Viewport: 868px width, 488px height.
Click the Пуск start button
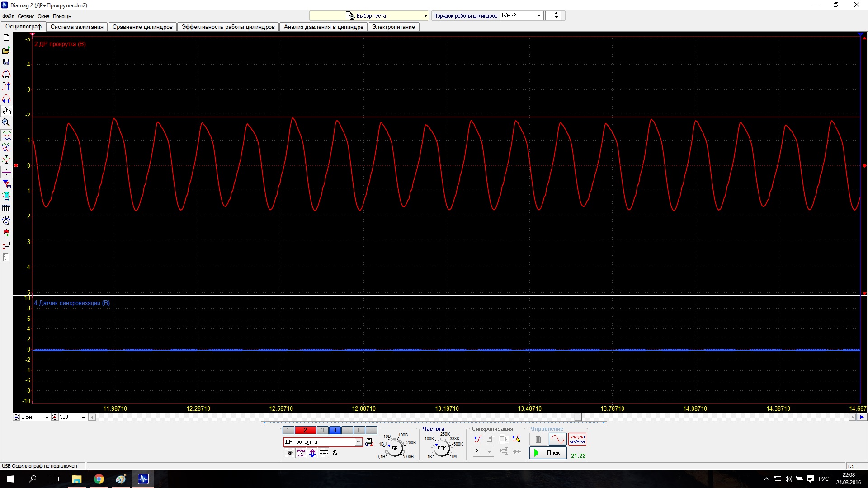click(548, 453)
